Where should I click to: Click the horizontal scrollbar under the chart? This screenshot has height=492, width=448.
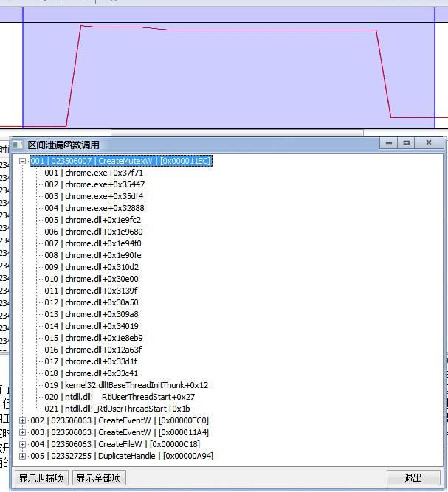click(x=238, y=133)
